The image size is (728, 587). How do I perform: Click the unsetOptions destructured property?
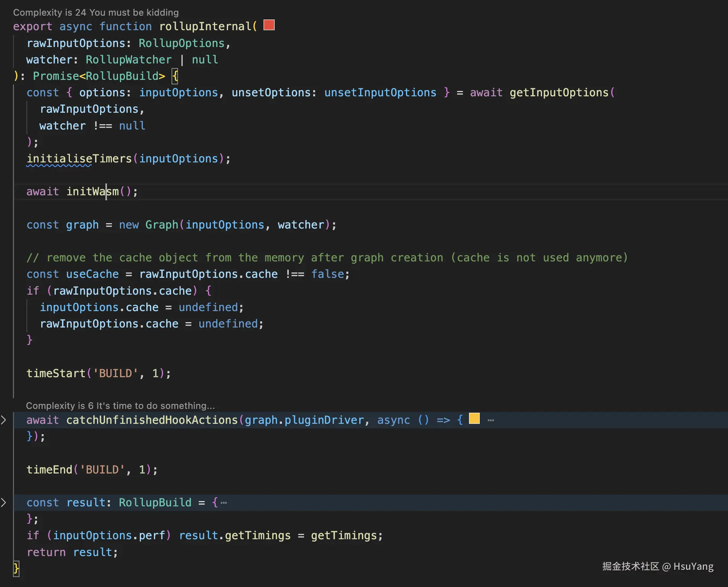(x=271, y=92)
